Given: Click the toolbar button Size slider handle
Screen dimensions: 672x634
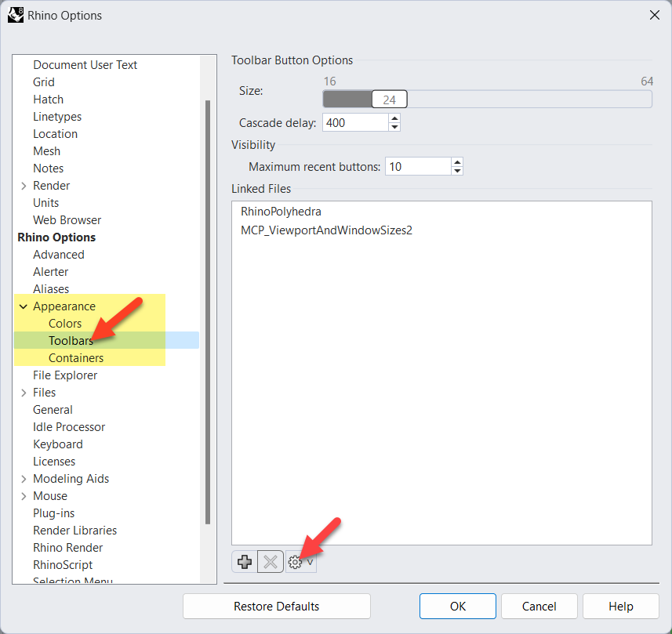Looking at the screenshot, I should tap(389, 100).
